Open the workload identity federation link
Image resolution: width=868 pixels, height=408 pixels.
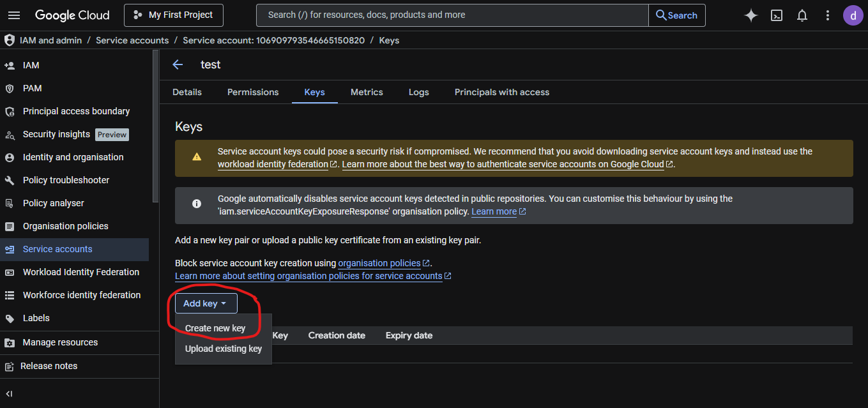coord(271,163)
